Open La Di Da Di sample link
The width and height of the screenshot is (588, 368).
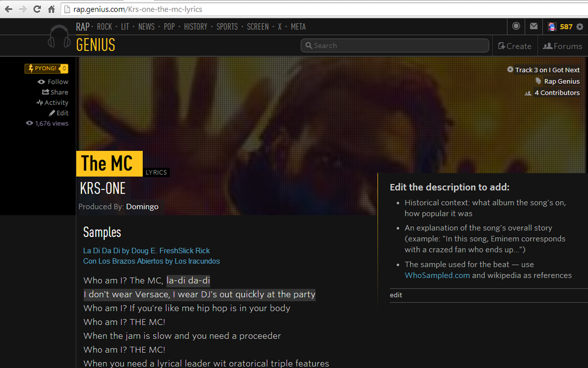pos(147,251)
